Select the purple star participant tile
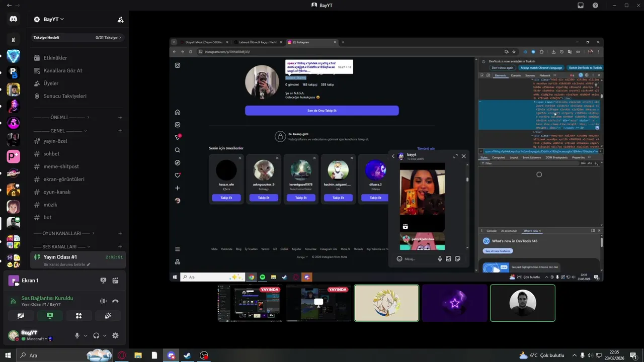Screen dimensions: 644x362 [x=455, y=303]
